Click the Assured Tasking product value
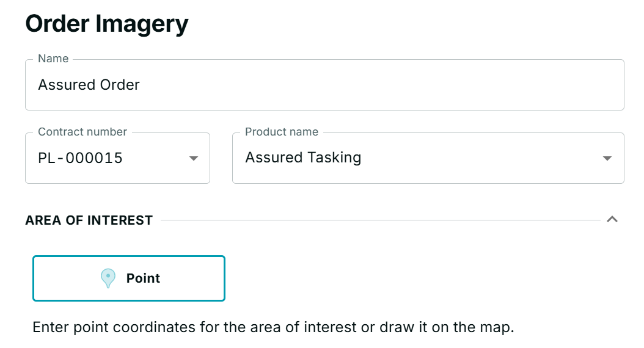644x348 pixels. point(303,158)
